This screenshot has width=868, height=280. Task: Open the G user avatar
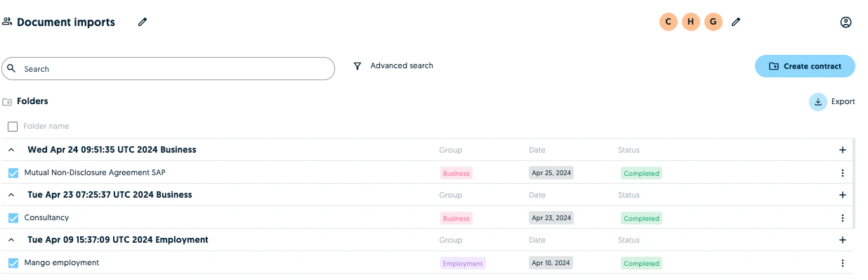point(714,22)
